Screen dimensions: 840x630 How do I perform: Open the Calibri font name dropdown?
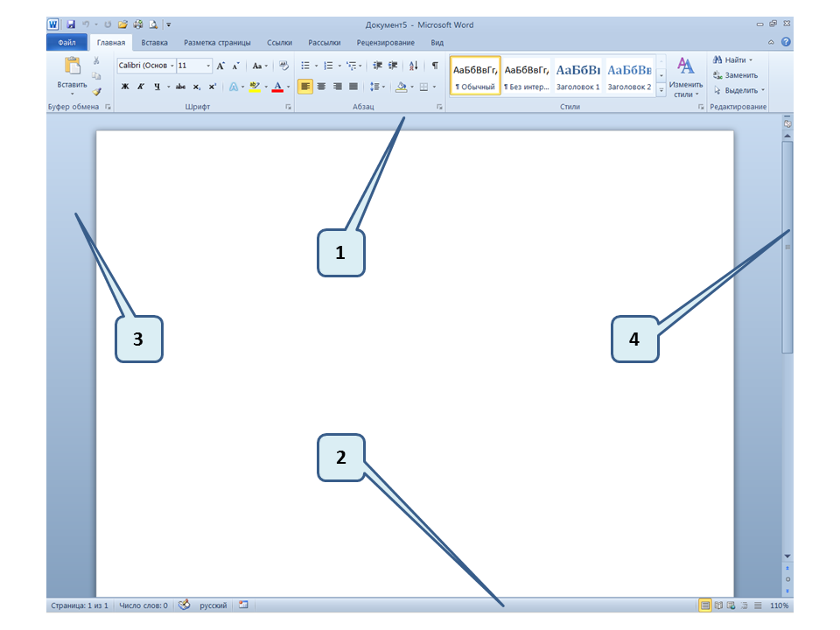[x=145, y=66]
